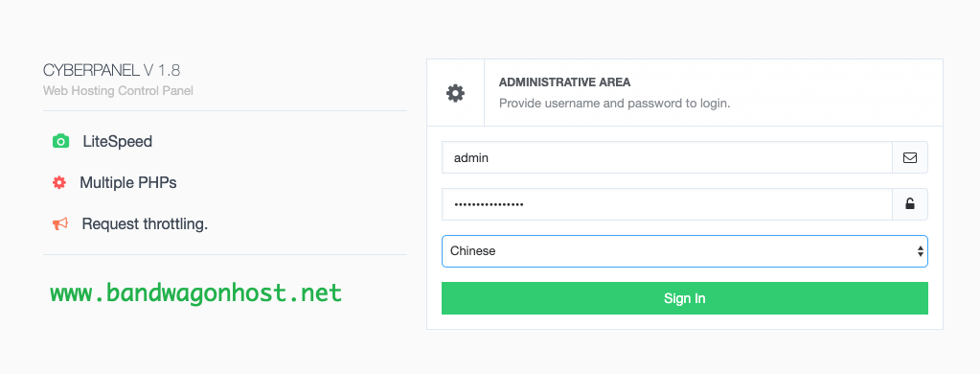Screen dimensions: 980x374
Task: Click the up-down arrows on the language selector
Action: pos(920,251)
